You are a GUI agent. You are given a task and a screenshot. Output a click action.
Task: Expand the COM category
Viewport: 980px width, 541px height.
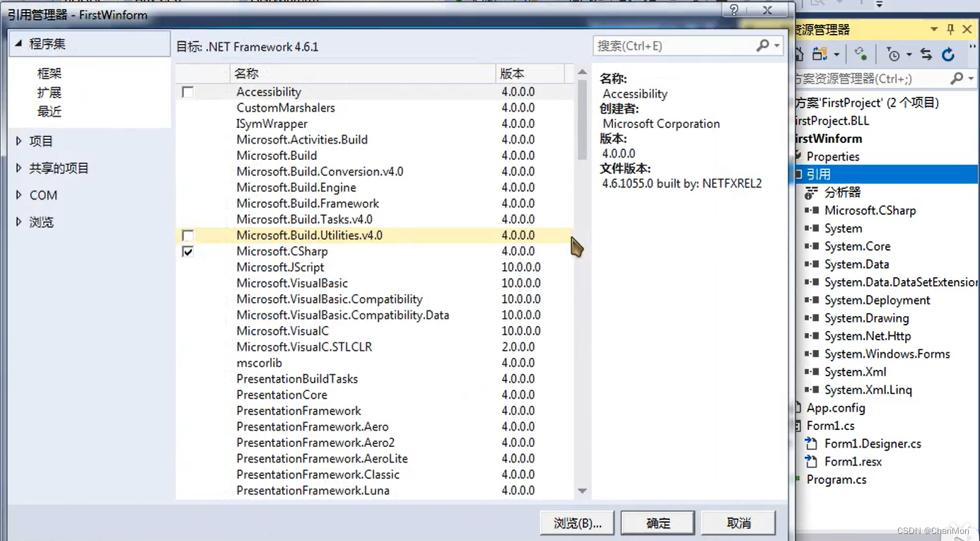(x=18, y=195)
